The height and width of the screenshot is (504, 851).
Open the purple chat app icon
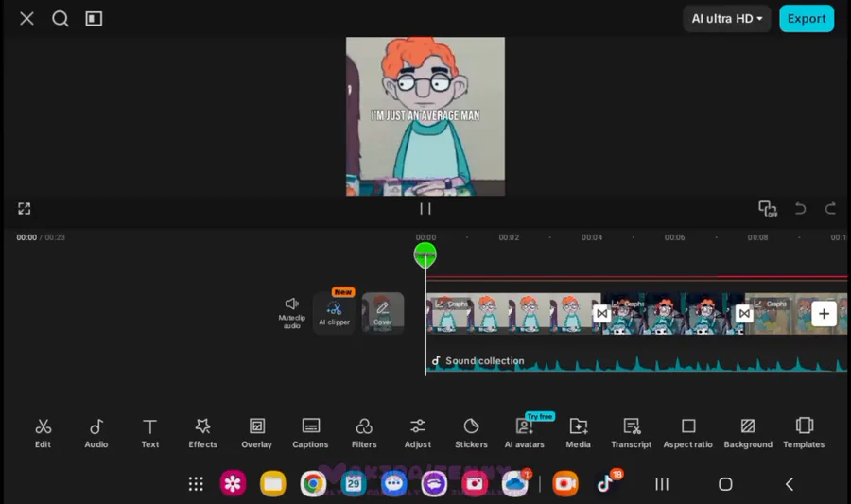click(434, 483)
